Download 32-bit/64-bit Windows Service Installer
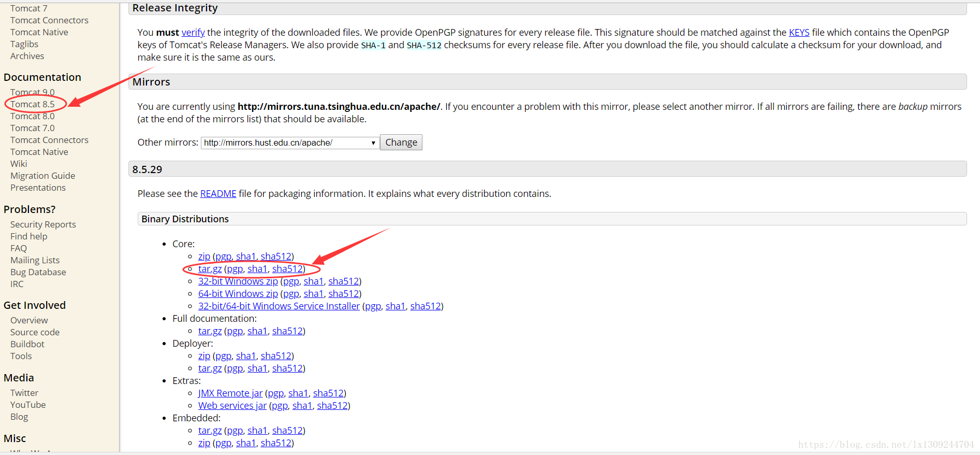The width and height of the screenshot is (980, 455). click(279, 306)
